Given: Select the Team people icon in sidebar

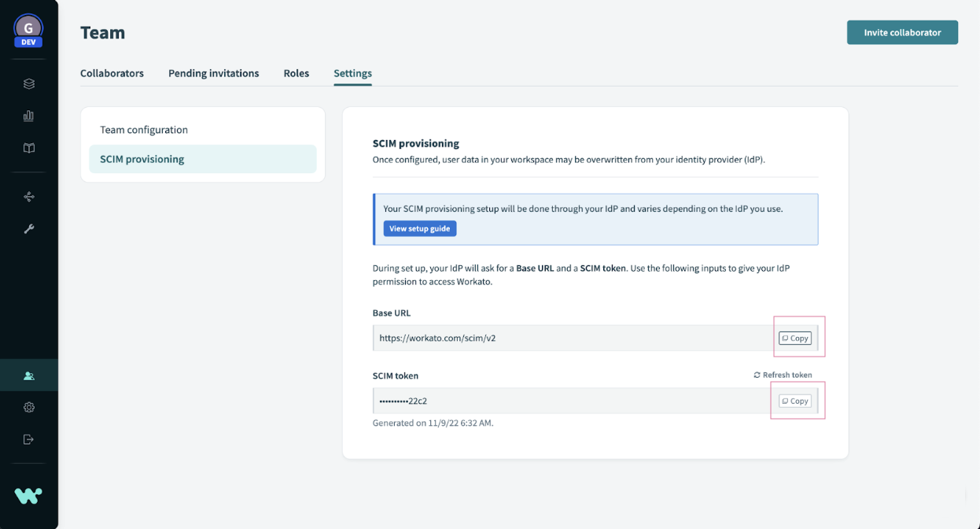Looking at the screenshot, I should (29, 375).
